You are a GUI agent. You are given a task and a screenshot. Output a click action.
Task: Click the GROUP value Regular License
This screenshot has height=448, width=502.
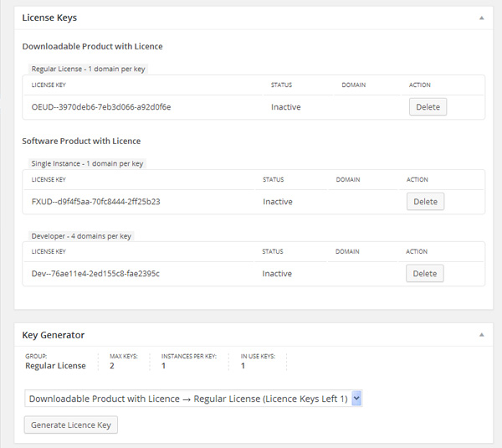tap(55, 366)
